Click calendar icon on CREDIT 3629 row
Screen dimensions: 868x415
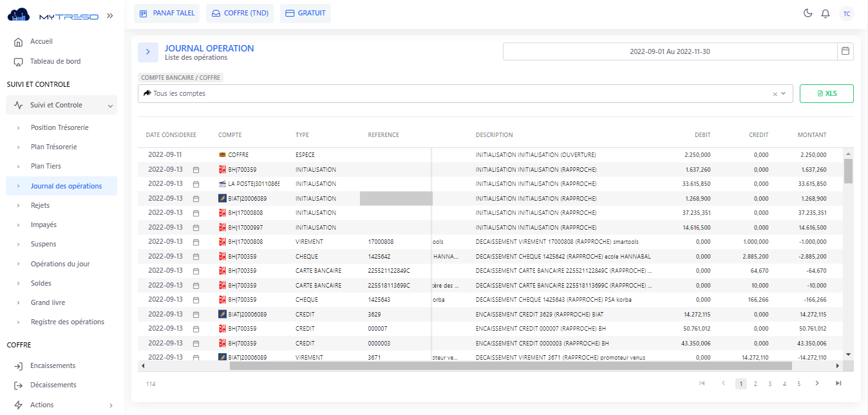[196, 315]
